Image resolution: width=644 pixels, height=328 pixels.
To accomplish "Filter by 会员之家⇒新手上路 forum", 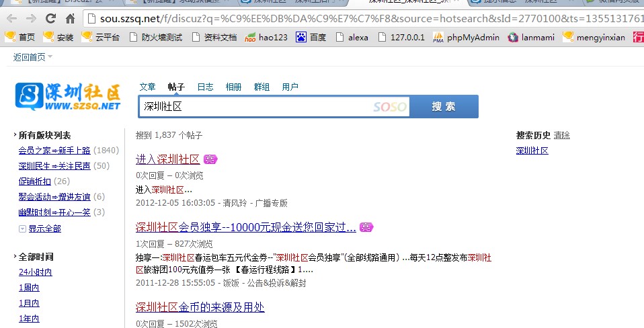I will click(x=54, y=151).
